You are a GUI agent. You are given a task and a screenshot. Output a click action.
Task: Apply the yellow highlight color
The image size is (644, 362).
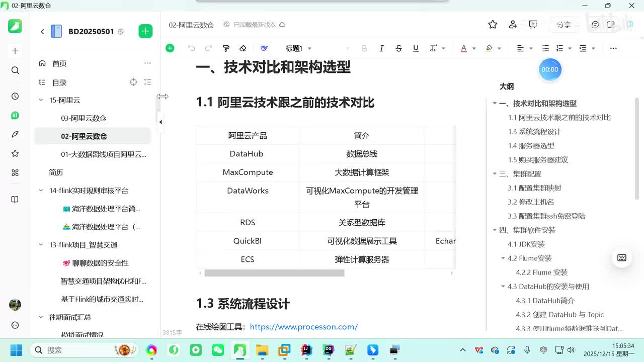(489, 48)
